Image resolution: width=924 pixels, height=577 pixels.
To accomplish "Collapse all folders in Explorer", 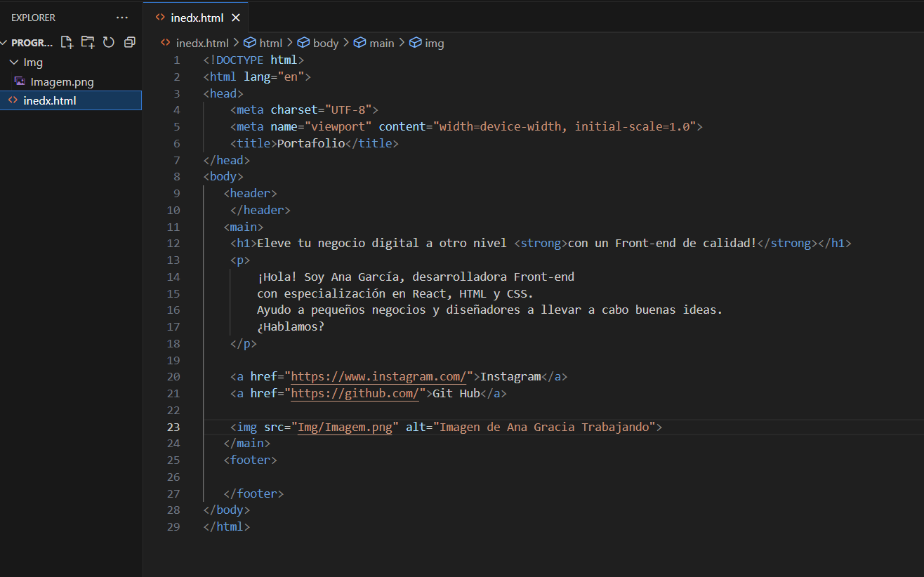I will (x=129, y=42).
